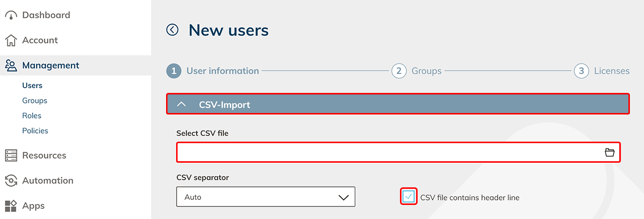Select the User information step
644x219 pixels.
[213, 71]
